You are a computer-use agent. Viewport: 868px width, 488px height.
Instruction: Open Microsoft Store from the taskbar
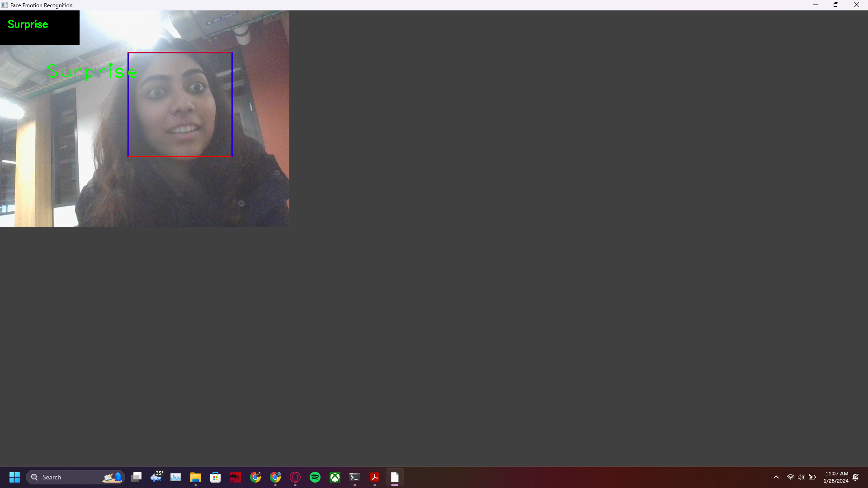[216, 477]
